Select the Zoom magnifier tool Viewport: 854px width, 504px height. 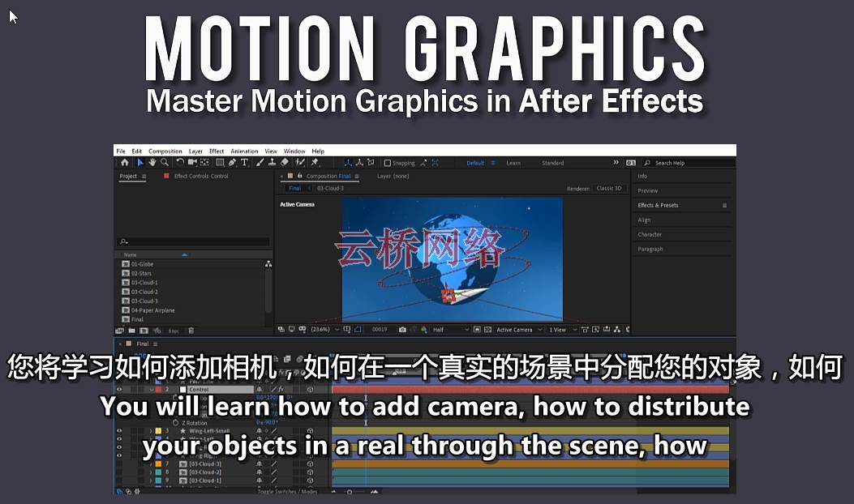tap(165, 163)
